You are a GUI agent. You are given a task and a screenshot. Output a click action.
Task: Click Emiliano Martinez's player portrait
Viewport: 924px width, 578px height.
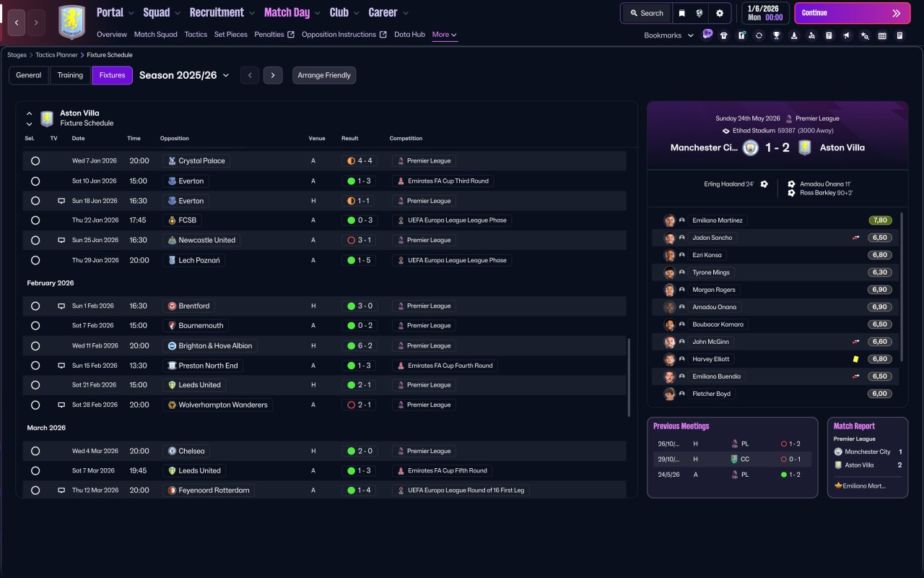tap(669, 220)
